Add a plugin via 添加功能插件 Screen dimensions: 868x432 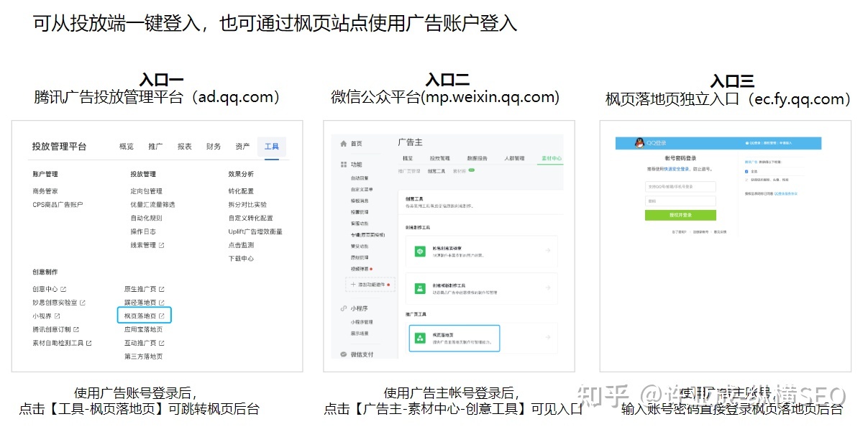point(370,285)
